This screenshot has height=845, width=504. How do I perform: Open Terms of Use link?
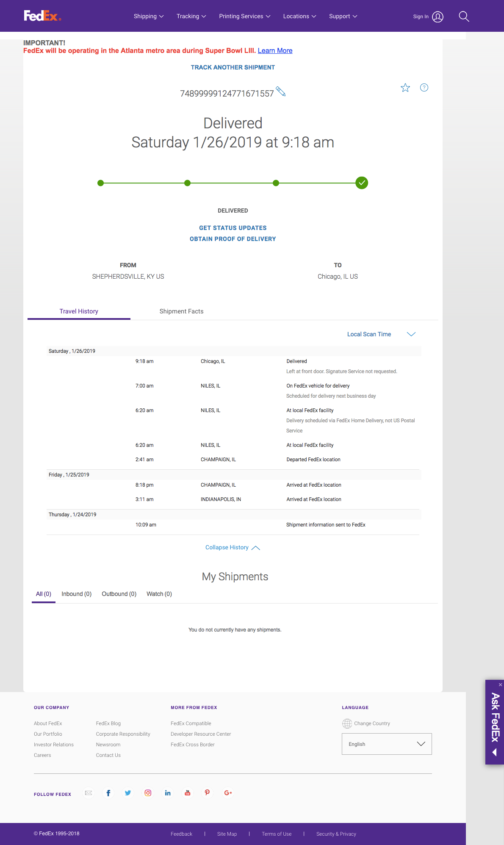[x=277, y=834]
